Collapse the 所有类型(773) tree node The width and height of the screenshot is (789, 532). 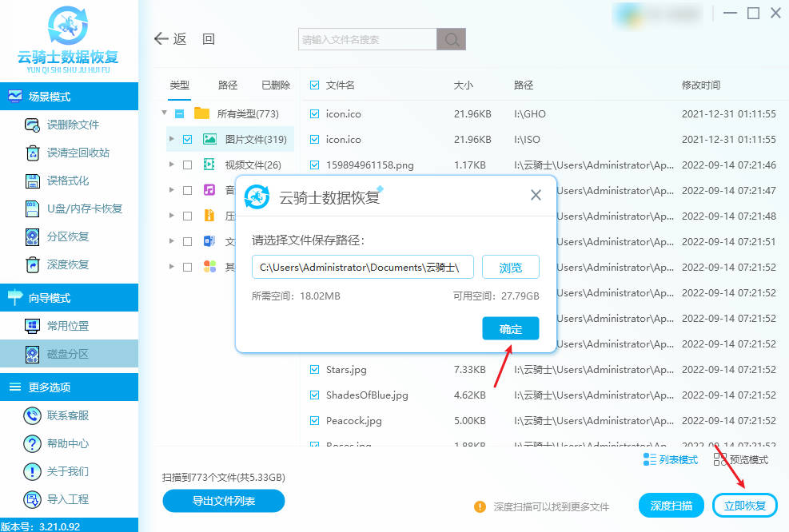(165, 113)
